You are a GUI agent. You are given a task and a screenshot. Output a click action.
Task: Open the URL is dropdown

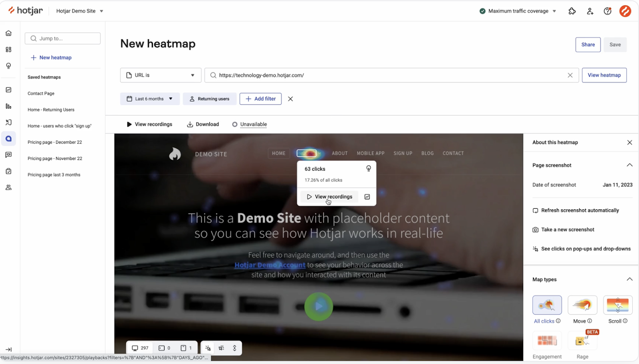pyautogui.click(x=161, y=75)
